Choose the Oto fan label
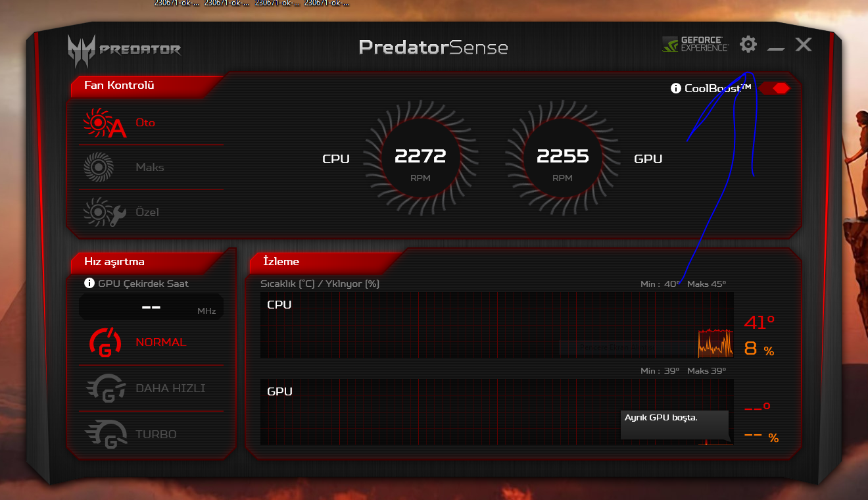The image size is (868, 500). [x=145, y=123]
